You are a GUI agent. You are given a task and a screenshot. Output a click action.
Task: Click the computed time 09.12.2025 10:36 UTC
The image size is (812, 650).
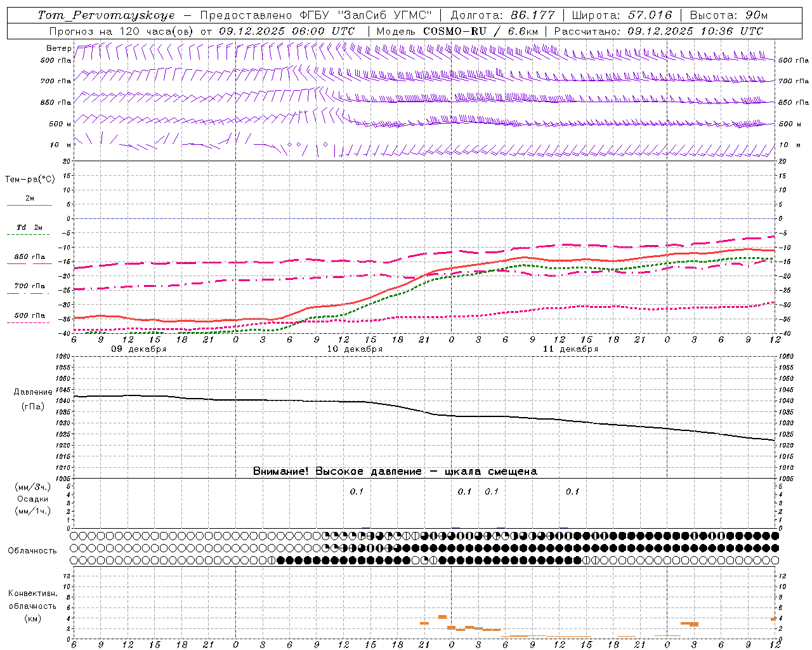click(x=695, y=31)
